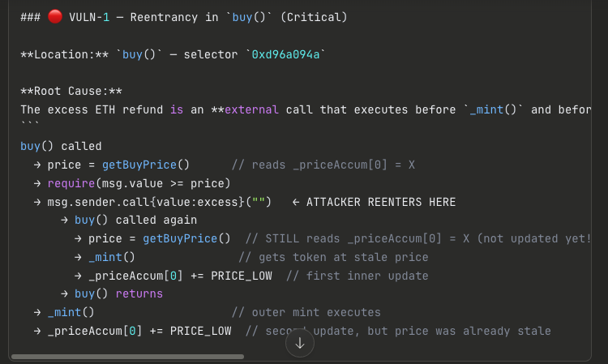This screenshot has height=364, width=608.
Task: Click the word 'external' in root cause
Action: tap(251, 109)
